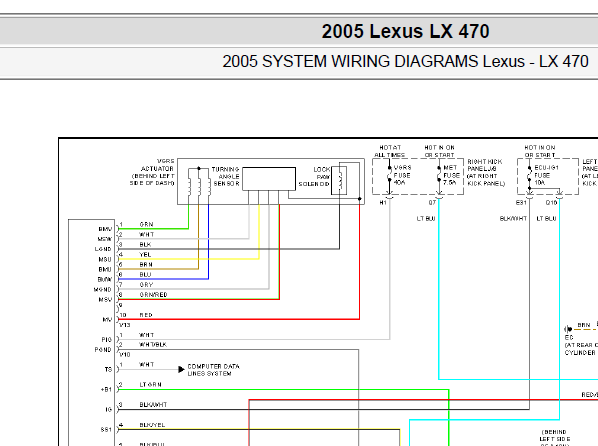The width and height of the screenshot is (598, 446).
Task: Click the turning angle sensor box
Action: pyautogui.click(x=269, y=179)
